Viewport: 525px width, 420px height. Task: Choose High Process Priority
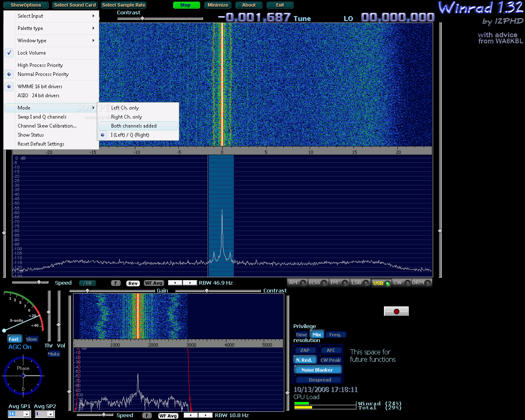[51, 65]
